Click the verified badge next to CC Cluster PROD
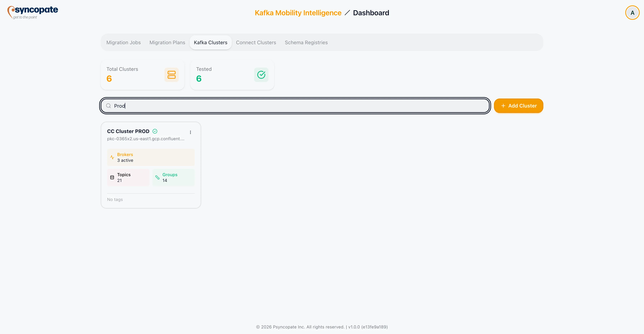 pos(155,131)
